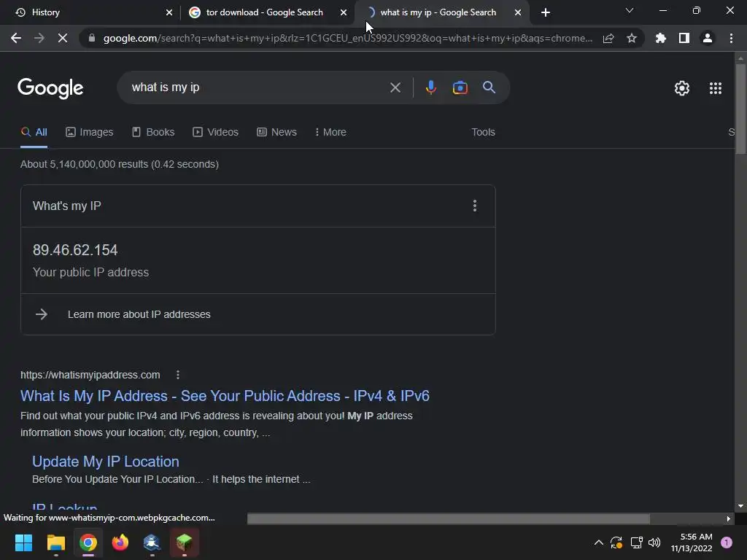Click the vertical scrollbar thumb
Viewport: 747px width, 560px height.
740,109
